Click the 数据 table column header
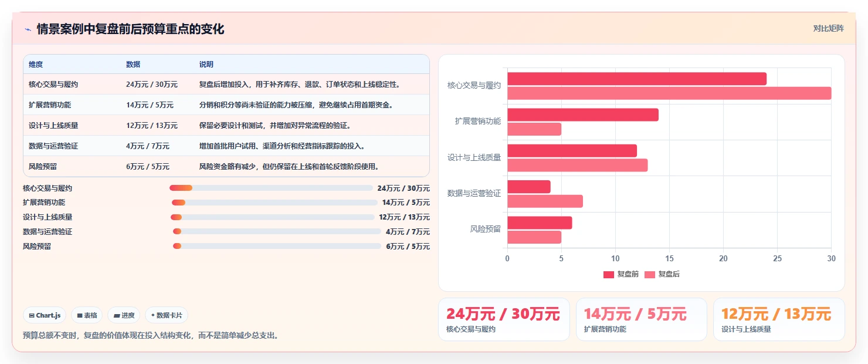 [x=133, y=65]
